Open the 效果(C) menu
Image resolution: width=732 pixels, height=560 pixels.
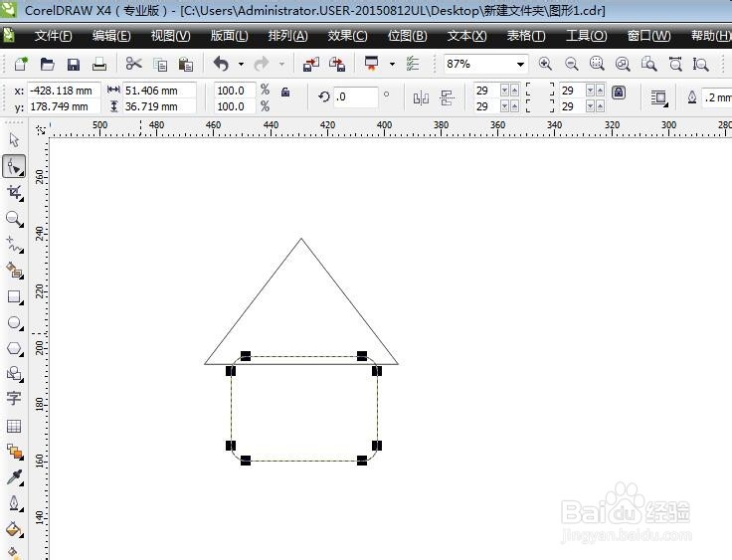click(347, 36)
